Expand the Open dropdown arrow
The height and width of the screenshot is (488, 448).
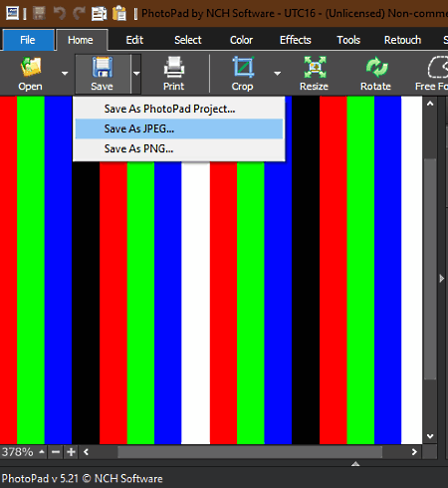(65, 74)
